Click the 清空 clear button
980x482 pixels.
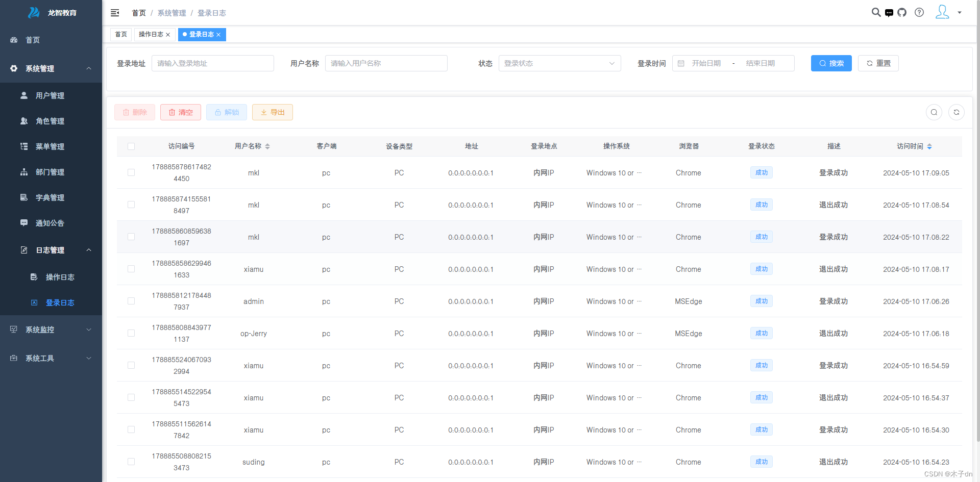pos(181,112)
